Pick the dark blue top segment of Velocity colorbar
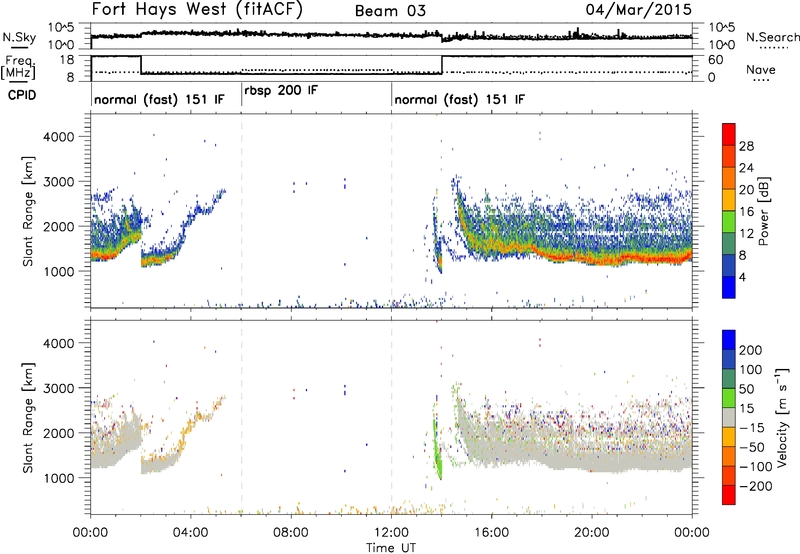 click(729, 340)
